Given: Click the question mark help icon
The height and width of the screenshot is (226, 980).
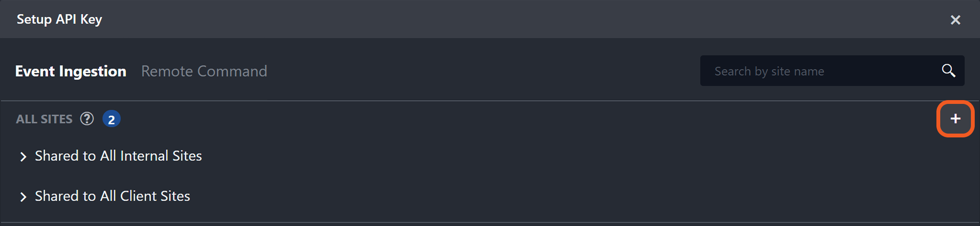Looking at the screenshot, I should coord(87,119).
